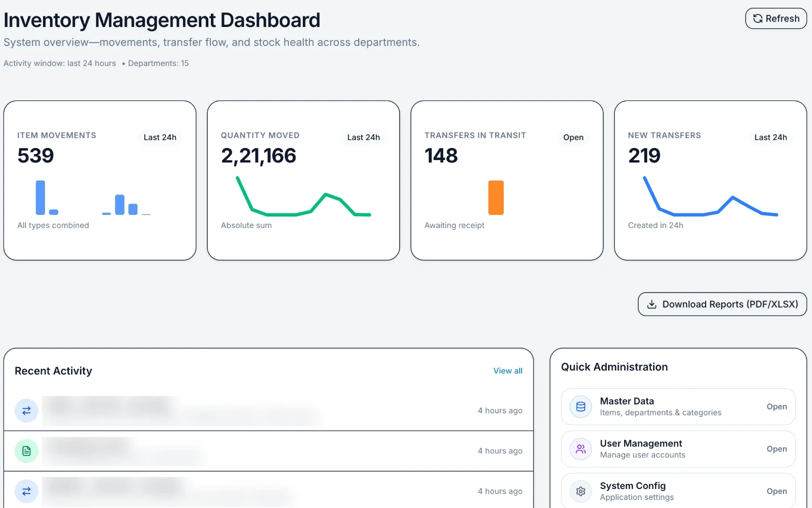Image resolution: width=812 pixels, height=508 pixels.
Task: Click Last 24h badge on Quantity Moved
Action: coord(363,137)
